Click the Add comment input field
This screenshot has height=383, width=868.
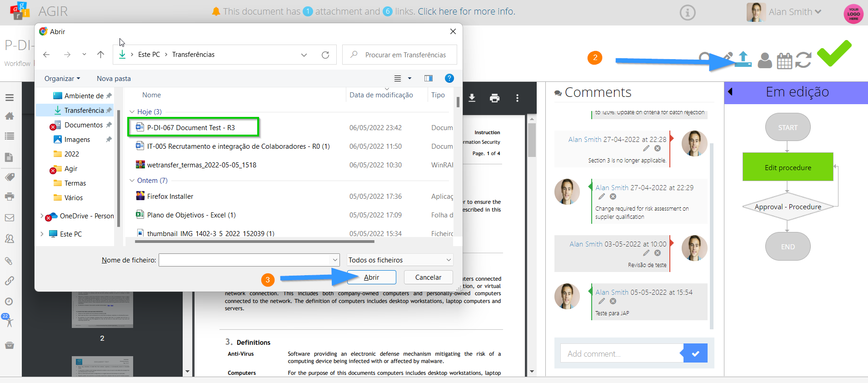click(621, 353)
